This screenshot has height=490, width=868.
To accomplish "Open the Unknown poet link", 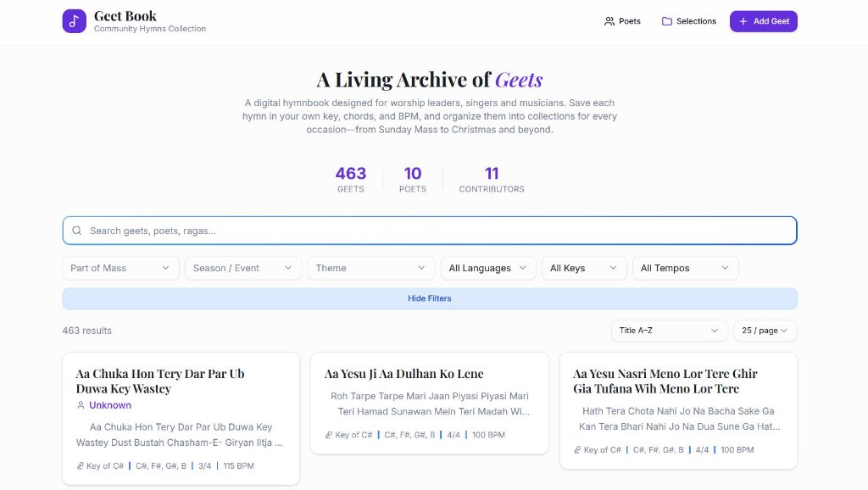I will (110, 405).
